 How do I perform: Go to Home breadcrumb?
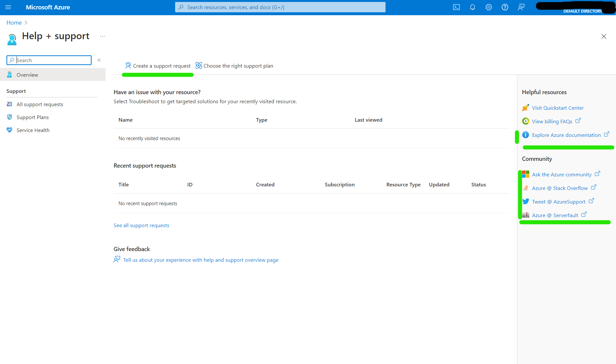pos(14,23)
